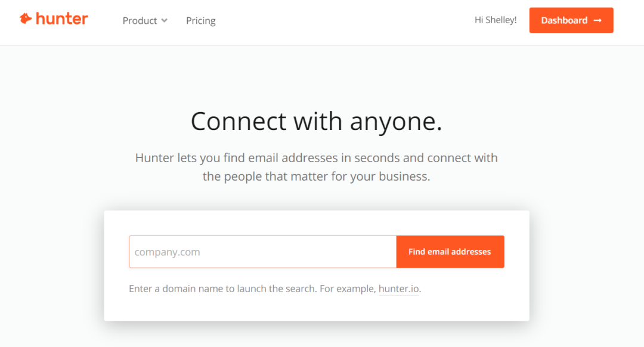Click "the people that matter for your business" text

point(316,176)
